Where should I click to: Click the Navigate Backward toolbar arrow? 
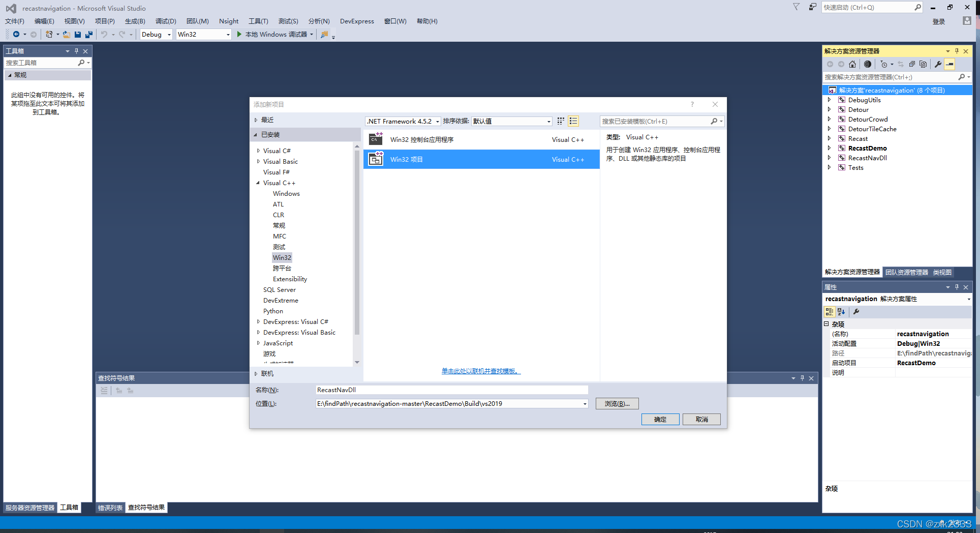point(16,34)
